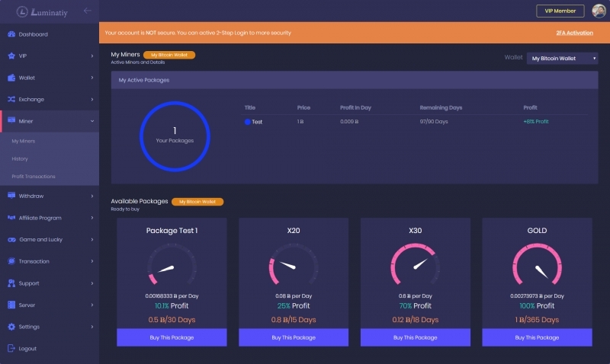The image size is (610, 364).
Task: Expand the Withdraw menu chevron
Action: (x=91, y=196)
